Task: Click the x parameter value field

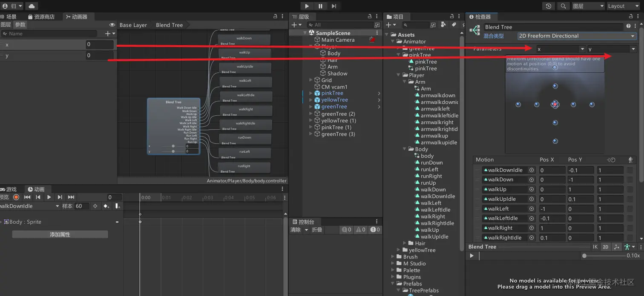Action: [100, 44]
